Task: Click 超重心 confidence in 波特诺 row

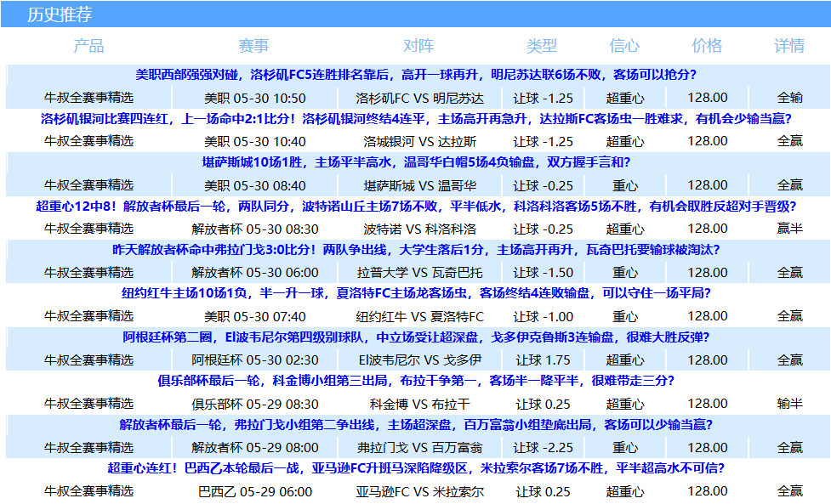Action: click(625, 229)
